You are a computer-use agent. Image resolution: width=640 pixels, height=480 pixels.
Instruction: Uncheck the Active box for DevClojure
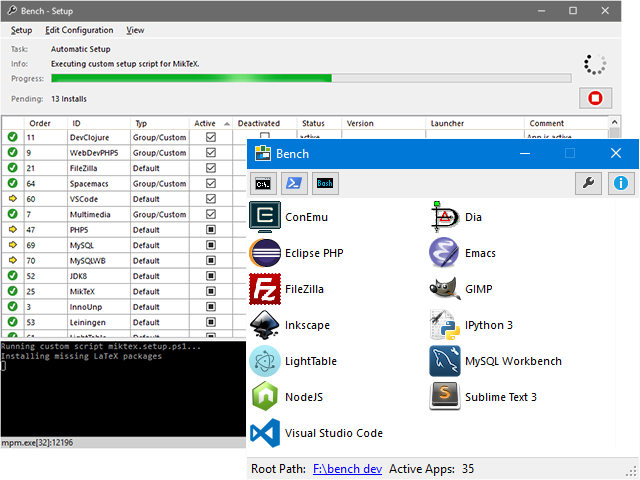[x=211, y=137]
